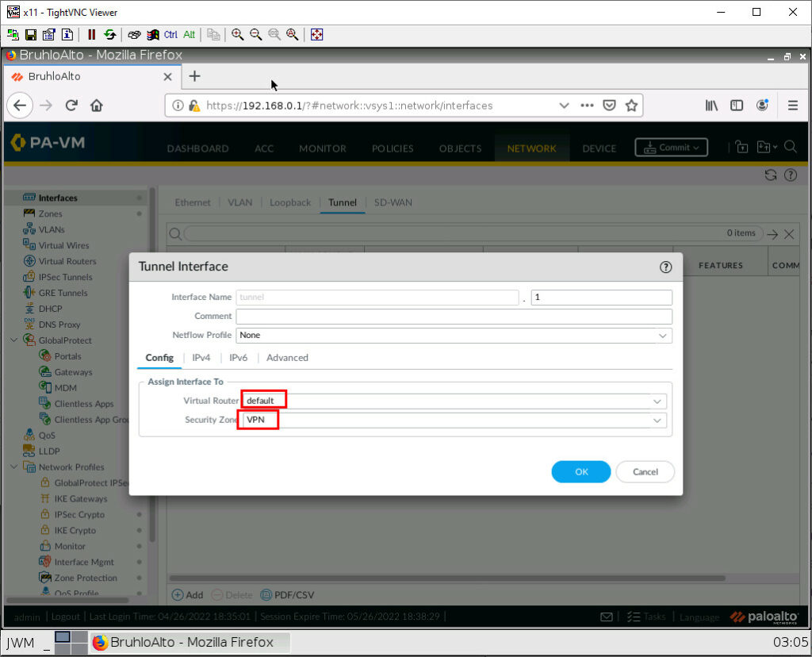This screenshot has width=812, height=657.
Task: Click the help icon on the Tunnel Interface dialog
Action: [665, 267]
